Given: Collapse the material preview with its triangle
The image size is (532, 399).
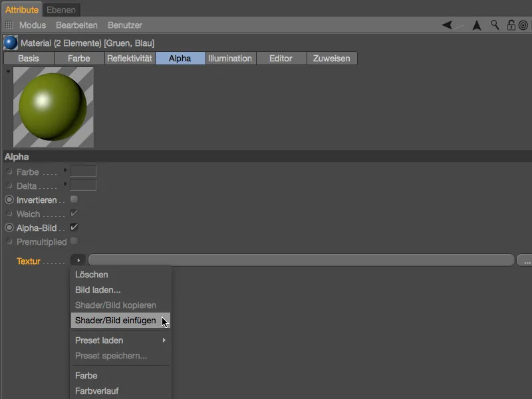Looking at the screenshot, I should [8, 71].
